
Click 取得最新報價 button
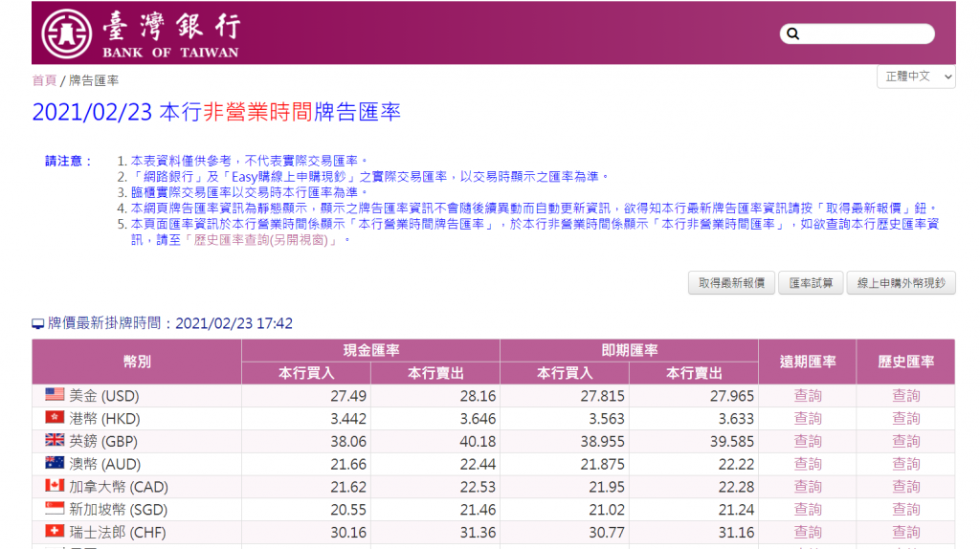click(x=731, y=283)
